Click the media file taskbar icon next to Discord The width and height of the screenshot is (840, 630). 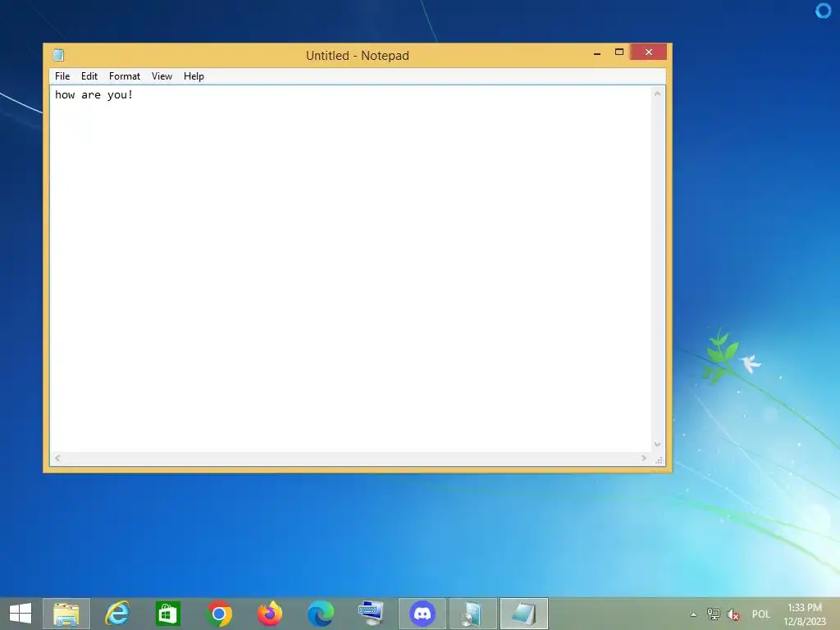pos(473,614)
